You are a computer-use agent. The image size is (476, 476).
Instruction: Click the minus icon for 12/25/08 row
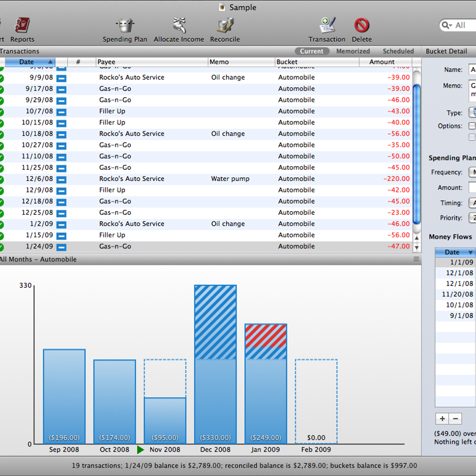(x=61, y=213)
